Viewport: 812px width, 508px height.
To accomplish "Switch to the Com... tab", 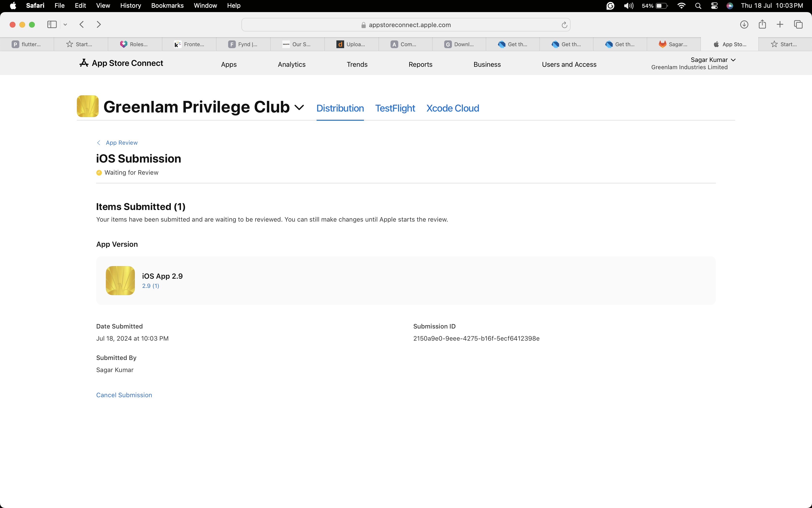I will (x=405, y=44).
